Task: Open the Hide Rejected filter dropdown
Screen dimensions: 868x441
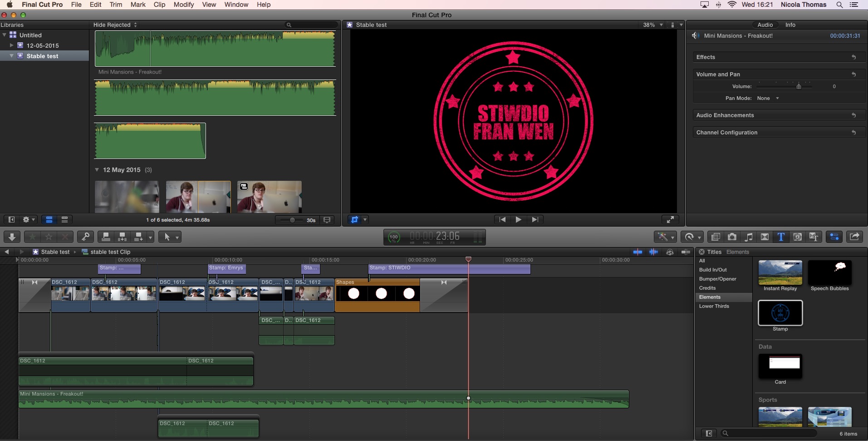Action: point(115,25)
